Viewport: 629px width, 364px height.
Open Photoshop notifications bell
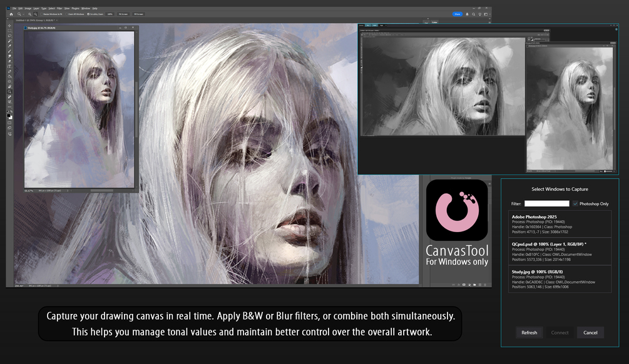(x=467, y=14)
